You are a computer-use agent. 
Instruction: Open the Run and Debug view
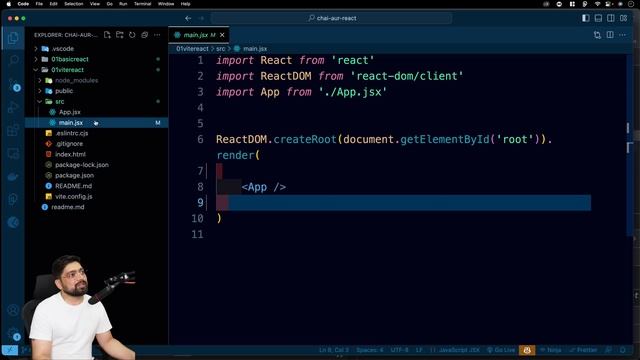coord(13,108)
